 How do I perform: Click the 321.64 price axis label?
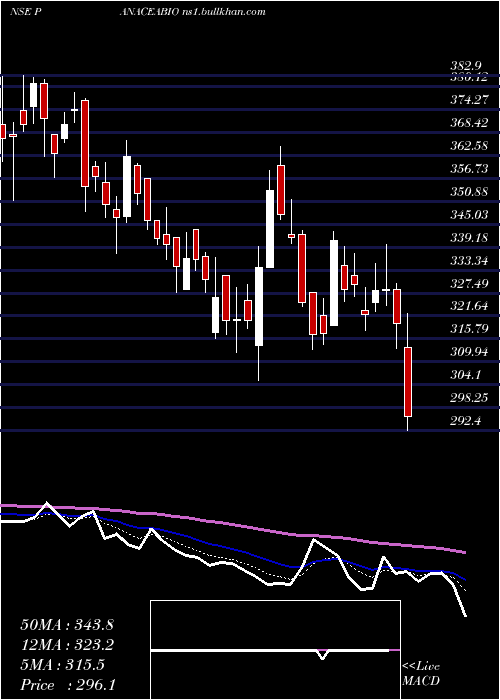pos(469,307)
